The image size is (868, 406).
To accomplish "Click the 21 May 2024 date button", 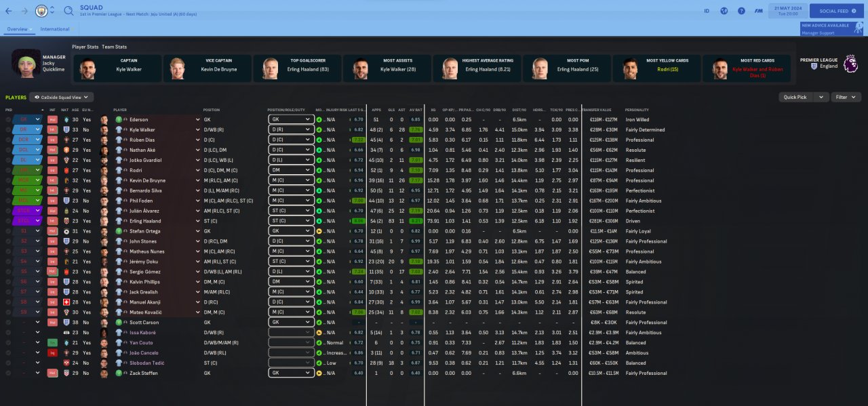I will click(787, 11).
